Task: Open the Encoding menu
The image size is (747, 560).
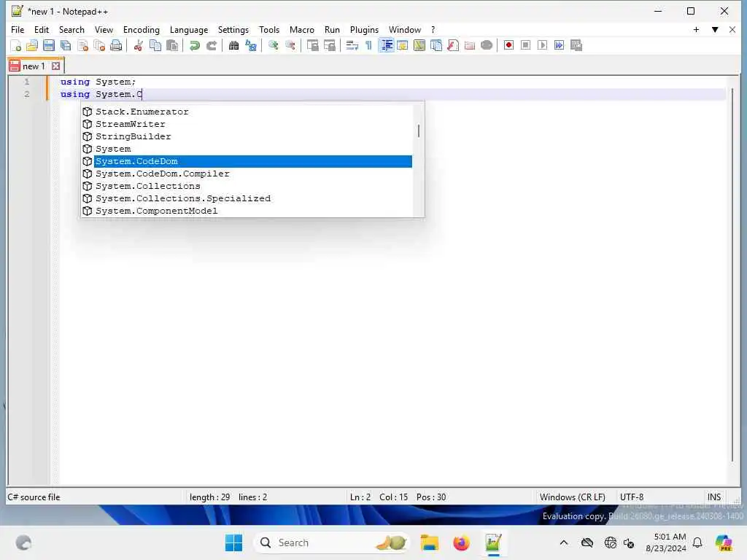Action: pos(141,29)
